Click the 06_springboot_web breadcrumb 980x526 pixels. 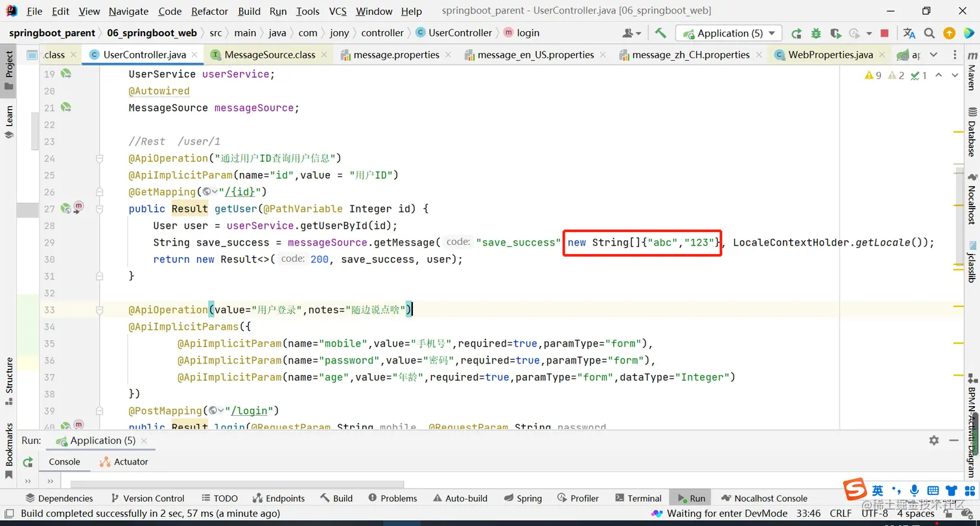(x=152, y=33)
